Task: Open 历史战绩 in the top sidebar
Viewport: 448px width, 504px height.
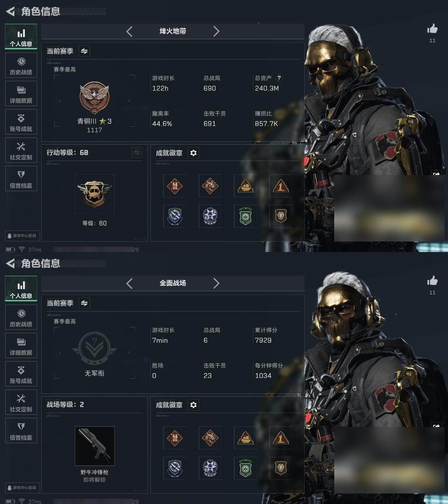Action: tap(21, 65)
